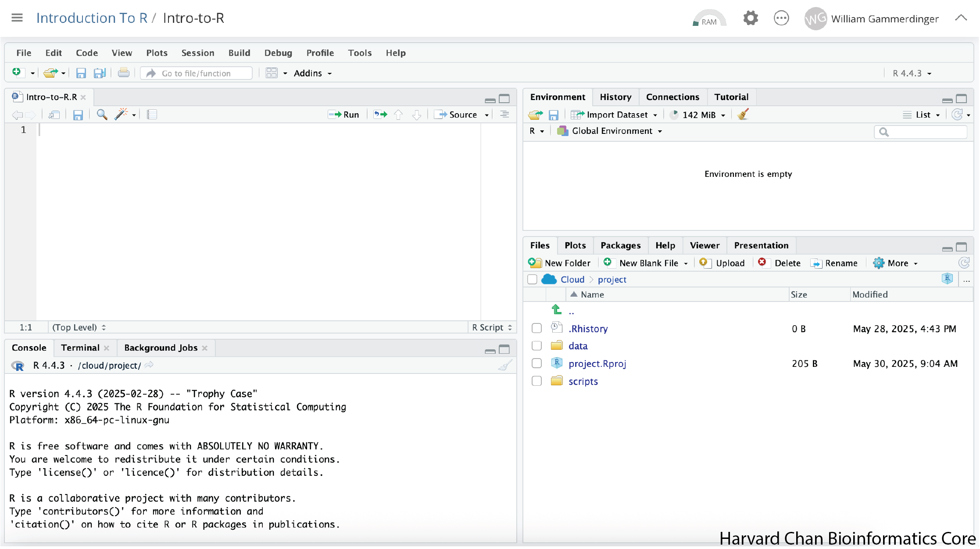Click the compile report notebook icon

coord(152,115)
